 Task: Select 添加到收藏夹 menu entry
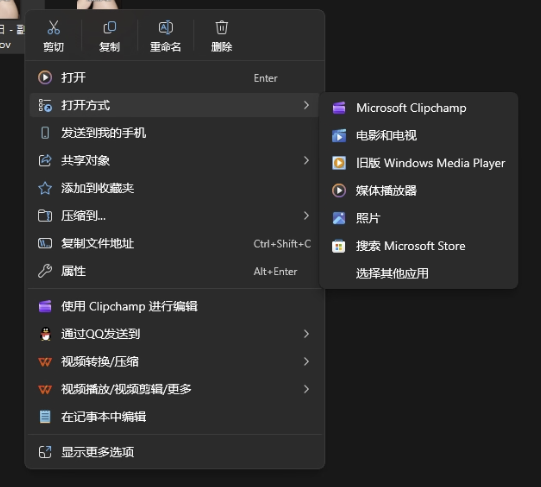point(175,188)
